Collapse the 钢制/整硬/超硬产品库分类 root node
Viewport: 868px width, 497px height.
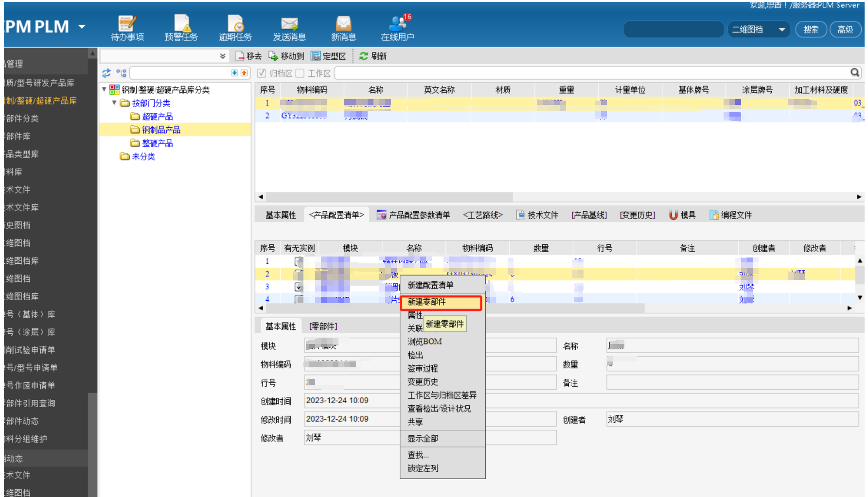click(x=104, y=89)
